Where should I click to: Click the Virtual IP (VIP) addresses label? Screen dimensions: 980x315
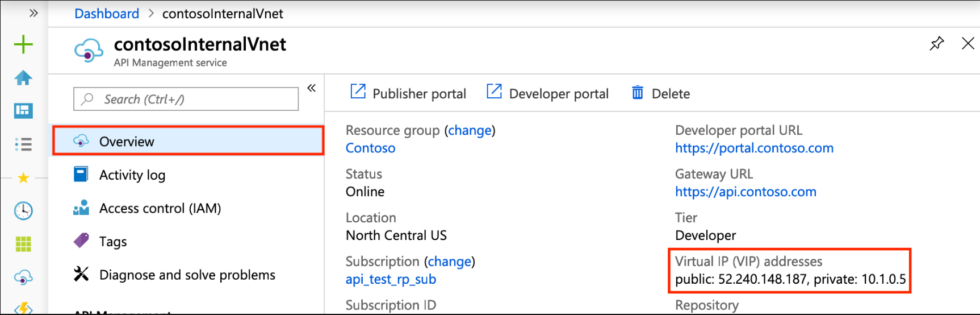pyautogui.click(x=748, y=262)
